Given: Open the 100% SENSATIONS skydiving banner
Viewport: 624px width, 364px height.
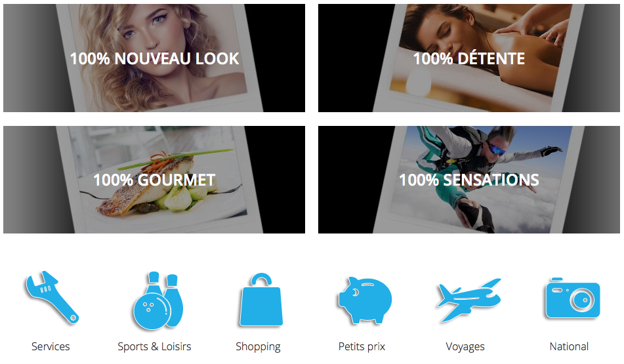Looking at the screenshot, I should click(x=468, y=180).
